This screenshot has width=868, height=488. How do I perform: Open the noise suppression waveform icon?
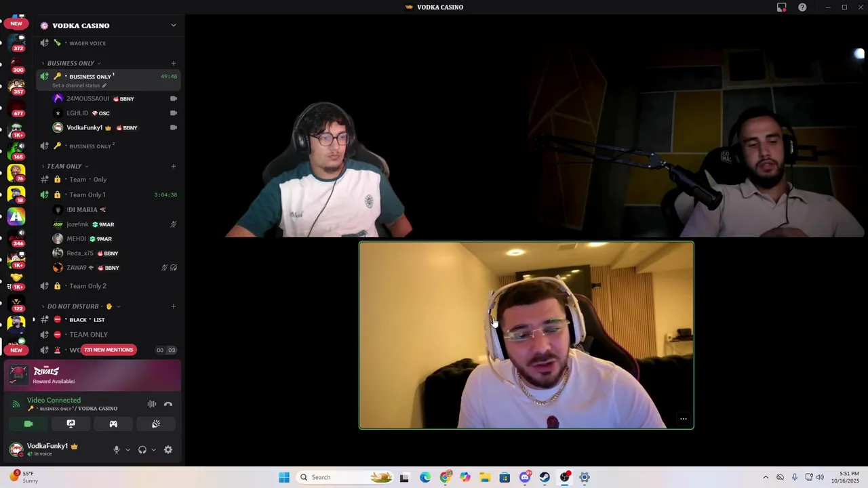(152, 404)
